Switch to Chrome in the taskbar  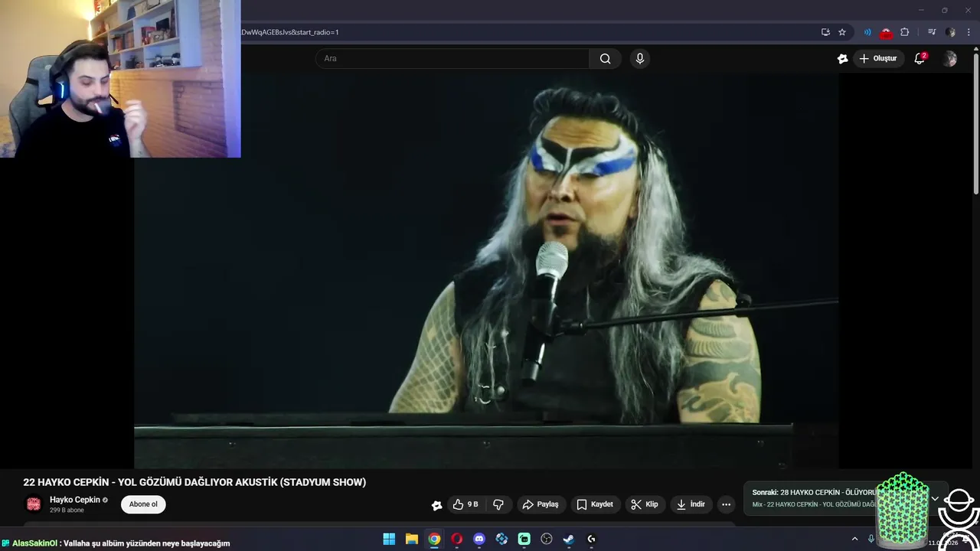point(434,540)
